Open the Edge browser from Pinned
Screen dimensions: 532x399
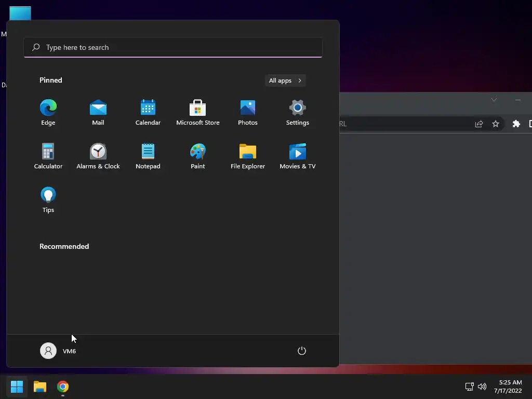click(48, 113)
